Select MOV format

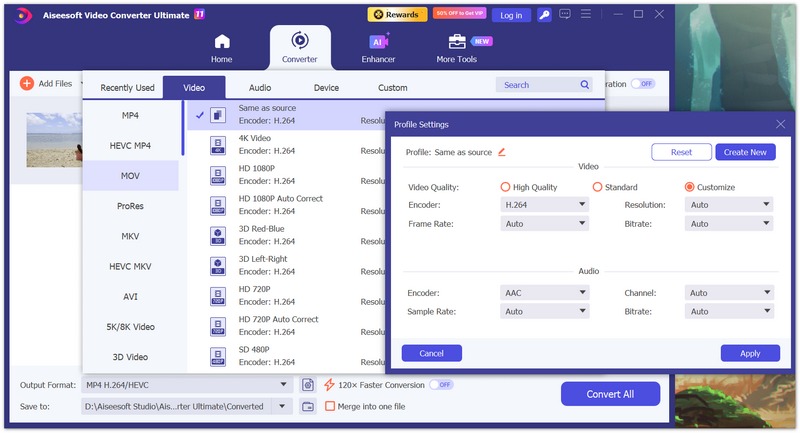(x=130, y=175)
